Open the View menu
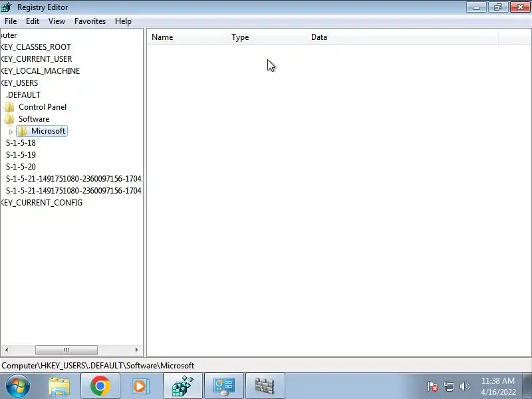The width and height of the screenshot is (532, 399). [x=57, y=21]
